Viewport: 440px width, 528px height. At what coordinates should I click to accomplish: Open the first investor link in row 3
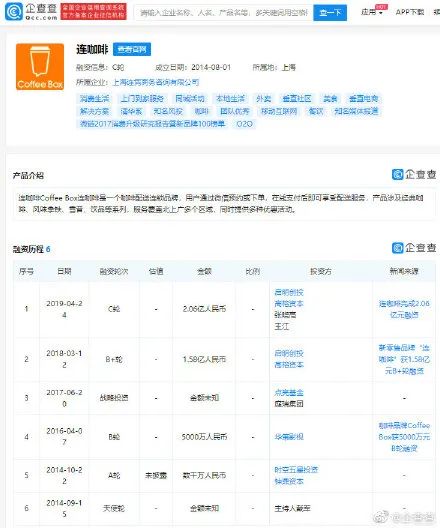tap(289, 392)
